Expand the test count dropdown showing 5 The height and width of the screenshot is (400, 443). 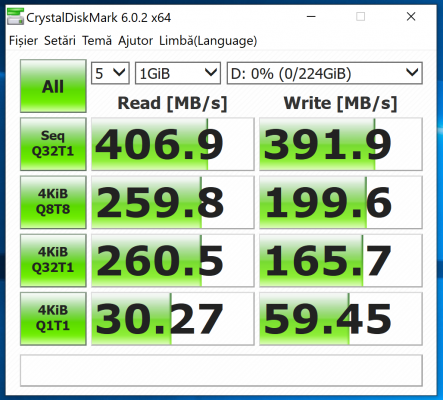tap(110, 73)
